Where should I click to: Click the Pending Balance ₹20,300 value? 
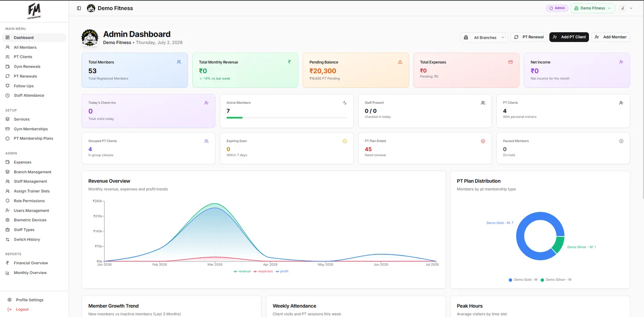(323, 71)
